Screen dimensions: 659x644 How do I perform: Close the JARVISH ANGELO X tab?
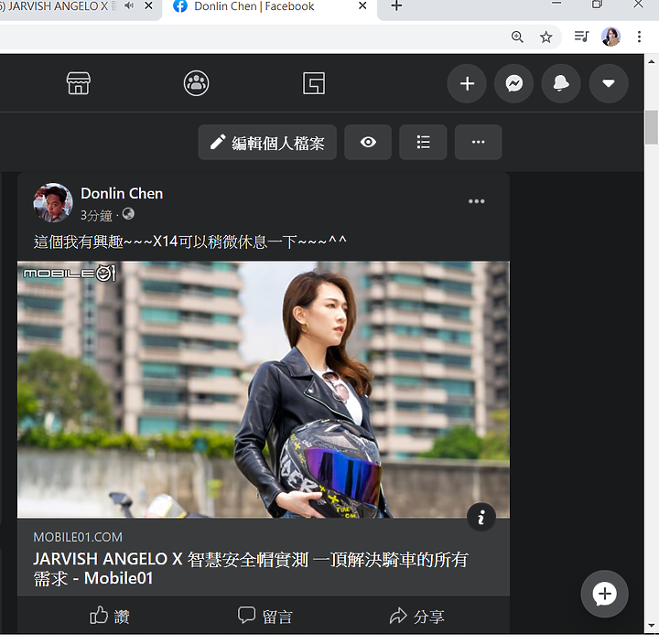pos(148,5)
